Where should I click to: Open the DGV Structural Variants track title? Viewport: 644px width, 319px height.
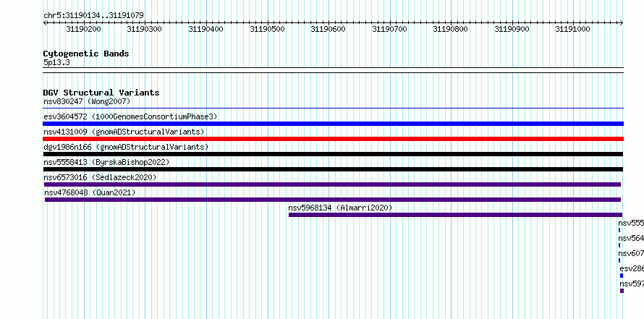point(101,93)
